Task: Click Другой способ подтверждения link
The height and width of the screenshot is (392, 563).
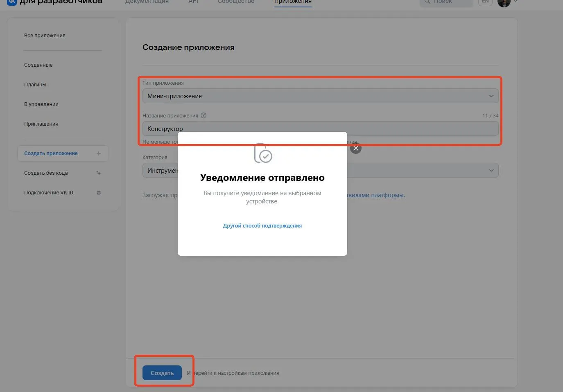Action: click(x=262, y=226)
